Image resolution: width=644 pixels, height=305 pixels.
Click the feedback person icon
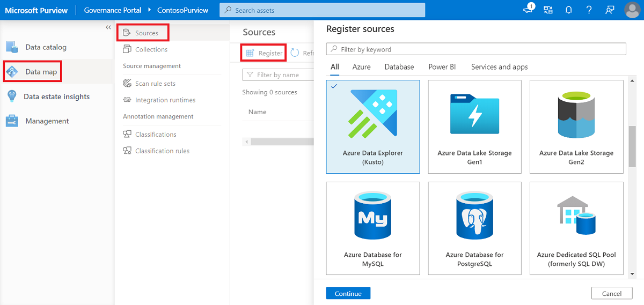(x=610, y=10)
